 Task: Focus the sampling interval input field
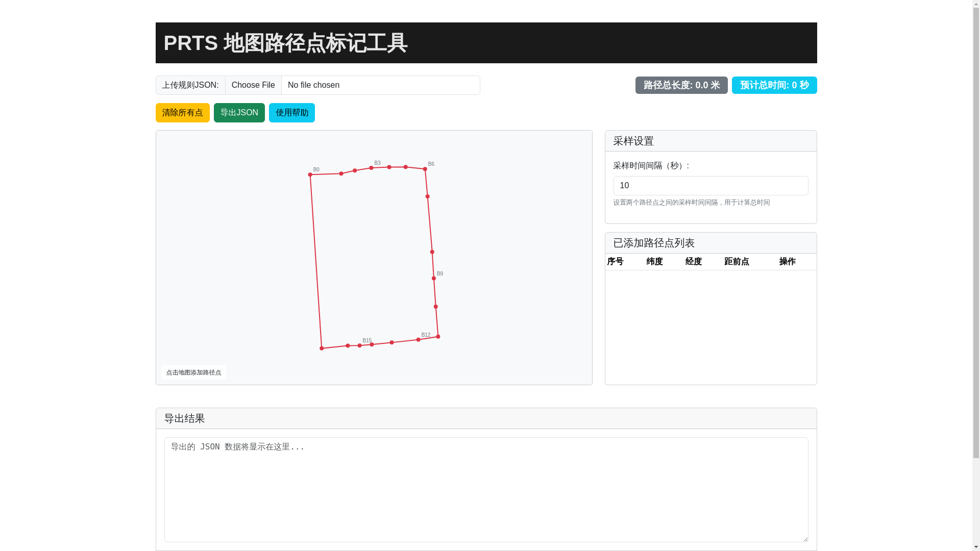[710, 186]
